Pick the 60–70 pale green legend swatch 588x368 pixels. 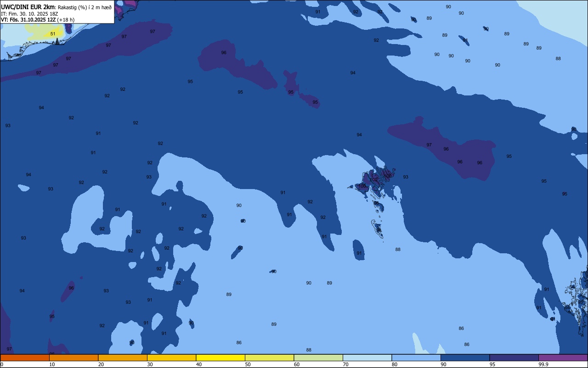[x=318, y=357]
